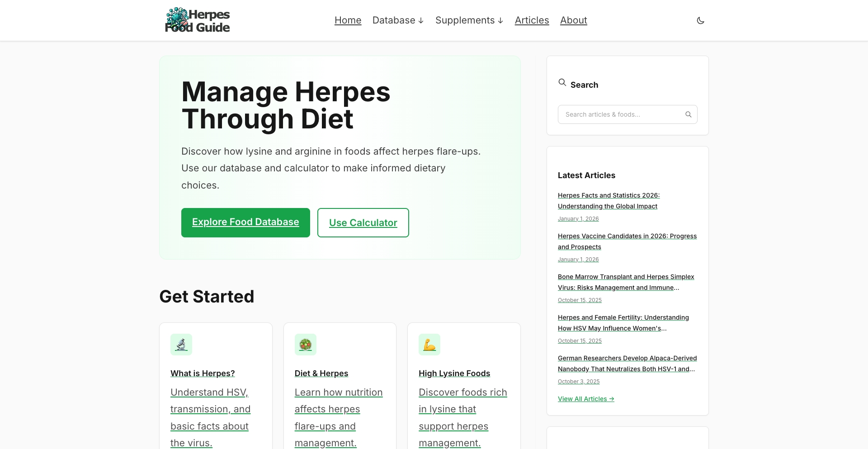Click the Explore Food Database button
868x449 pixels.
point(245,222)
